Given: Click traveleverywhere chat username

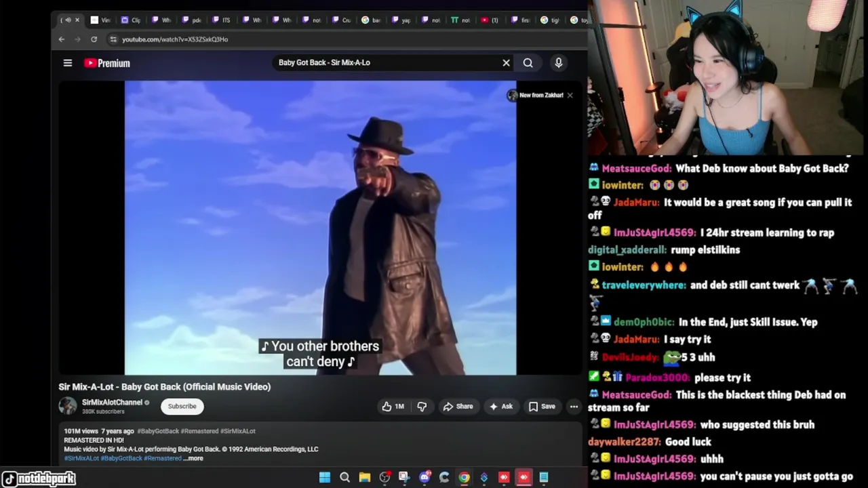Looking at the screenshot, I should click(644, 285).
